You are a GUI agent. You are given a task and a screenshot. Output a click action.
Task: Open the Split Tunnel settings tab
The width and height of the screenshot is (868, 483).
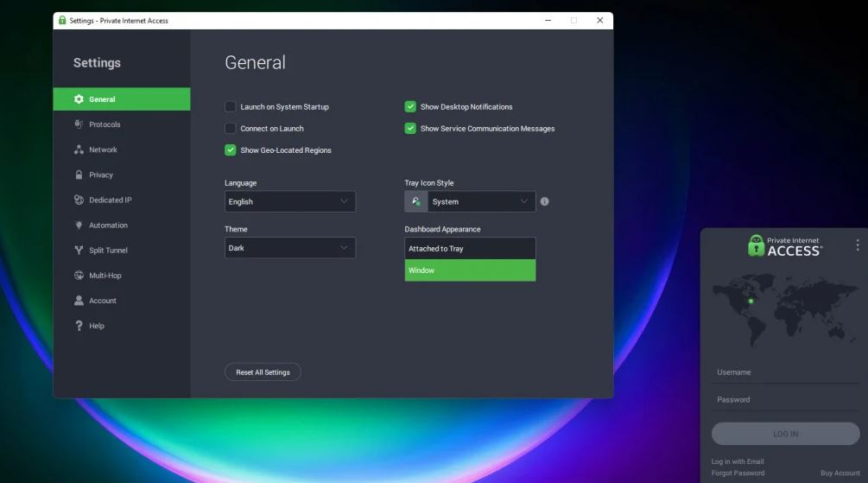click(122, 251)
